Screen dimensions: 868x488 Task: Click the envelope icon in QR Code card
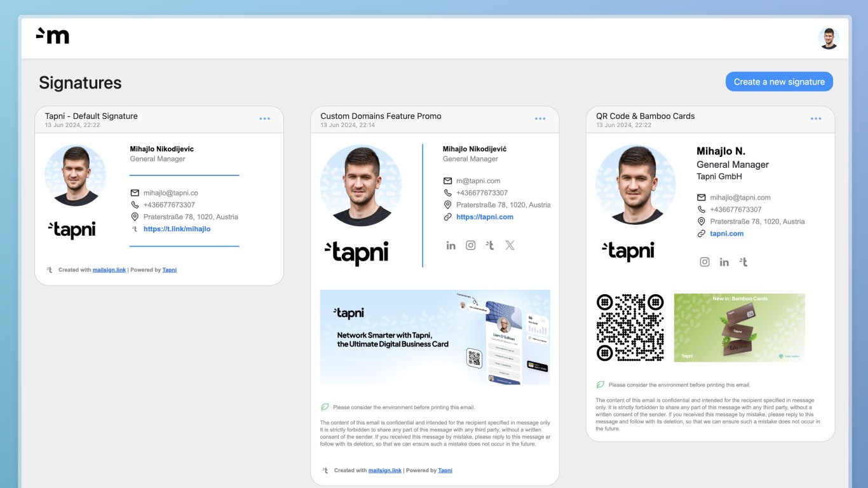click(x=702, y=198)
